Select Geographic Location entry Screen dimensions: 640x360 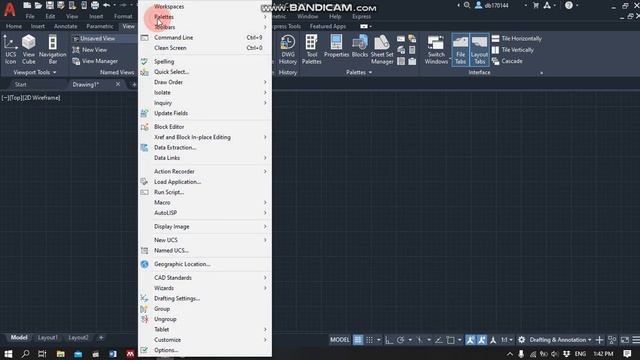coord(205,264)
